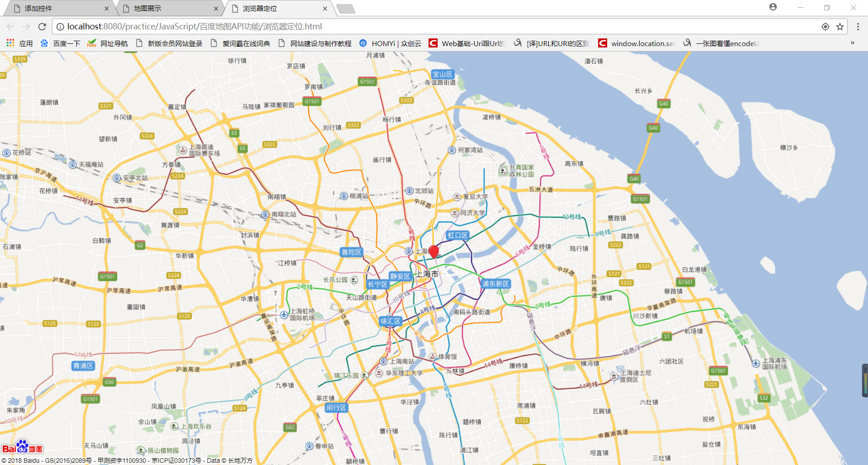This screenshot has height=465, width=868.
Task: Open the HOMYi 众创云 bookmark
Action: click(390, 43)
